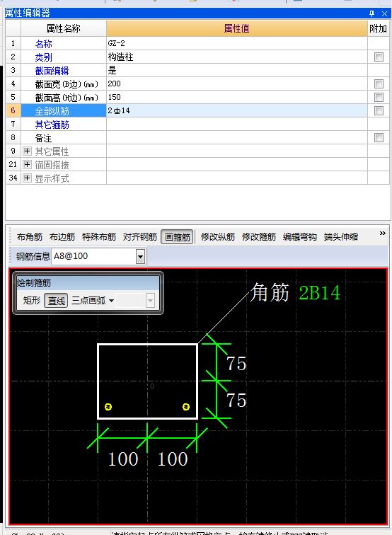Open the disabled combo box in 绘制箍筋

click(x=150, y=301)
